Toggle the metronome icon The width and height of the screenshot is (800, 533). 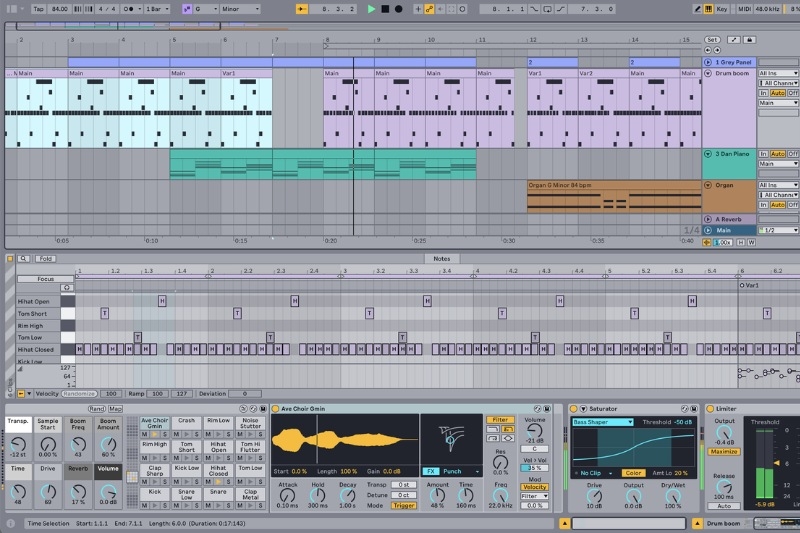[x=130, y=9]
